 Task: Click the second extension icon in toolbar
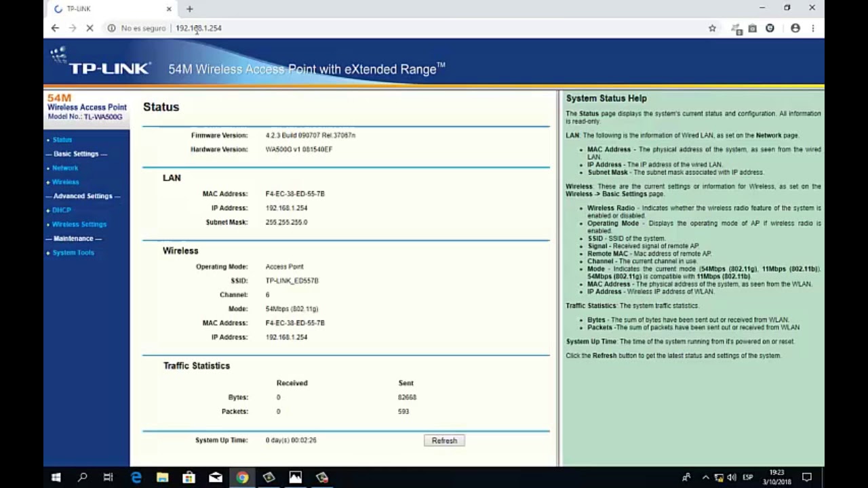click(753, 28)
